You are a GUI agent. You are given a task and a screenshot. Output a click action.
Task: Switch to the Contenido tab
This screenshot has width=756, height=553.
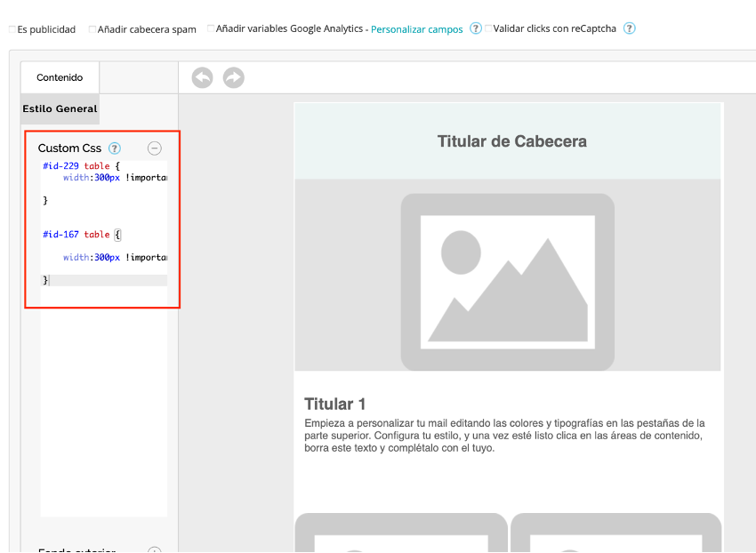[60, 78]
